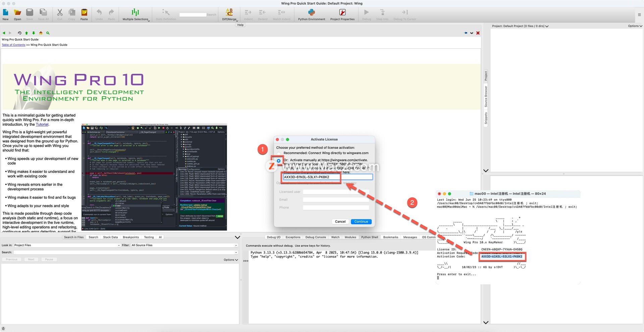Click the Next search button
Image resolution: width=644 pixels, height=332 pixels.
(31, 259)
